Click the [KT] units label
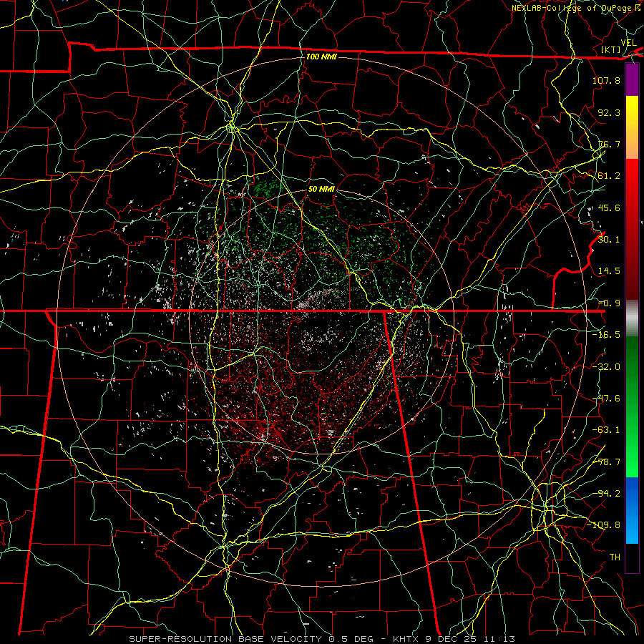The width and height of the screenshot is (644, 644). point(611,49)
